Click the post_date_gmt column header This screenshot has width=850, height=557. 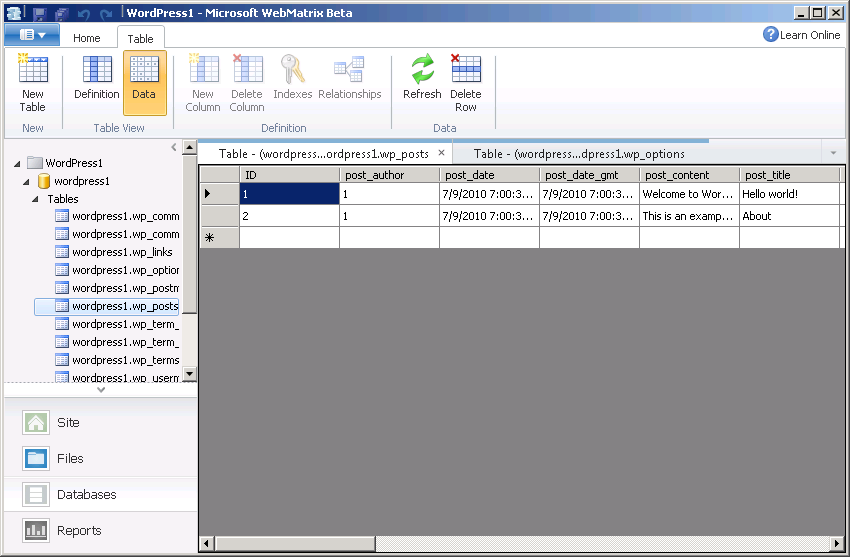click(589, 174)
